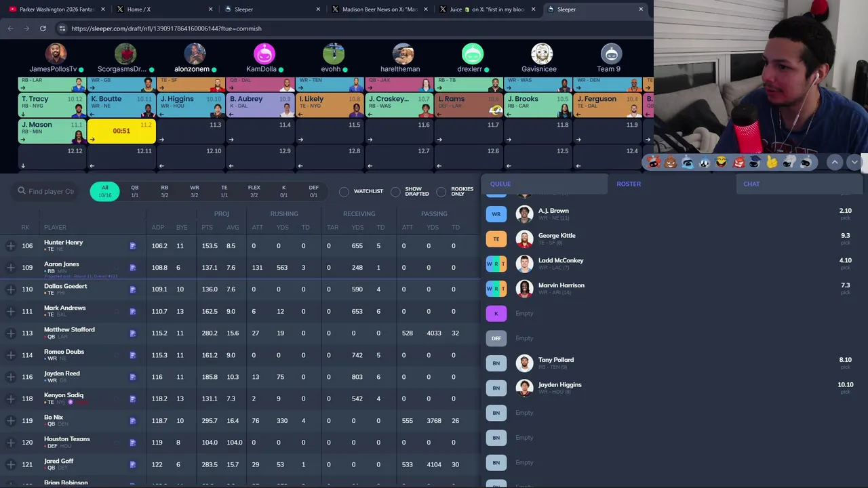The width and height of the screenshot is (868, 488).
Task: Add Aaron Jones to queue with plus icon
Action: 11,268
